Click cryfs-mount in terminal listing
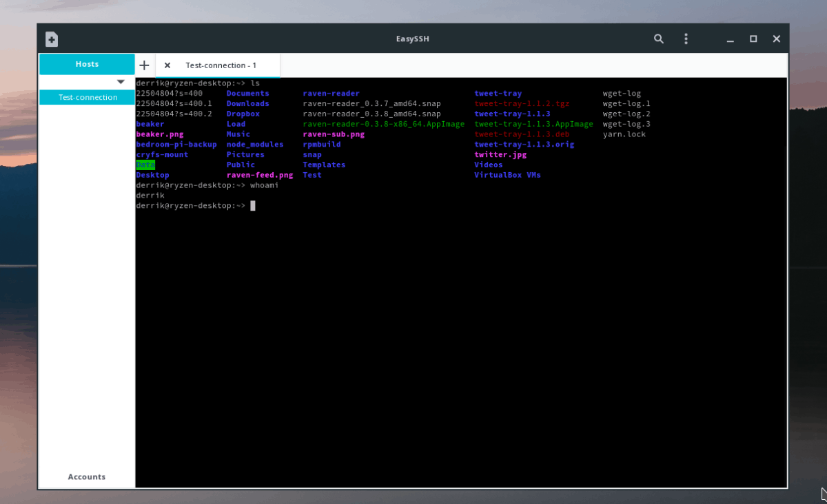The width and height of the screenshot is (827, 504). (x=162, y=155)
